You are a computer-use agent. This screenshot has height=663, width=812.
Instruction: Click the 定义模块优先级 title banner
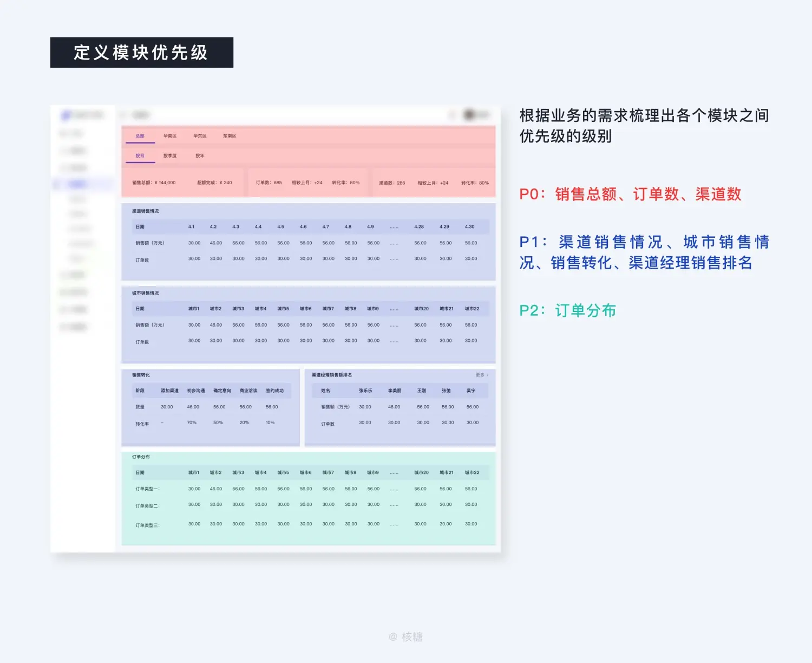click(x=142, y=53)
